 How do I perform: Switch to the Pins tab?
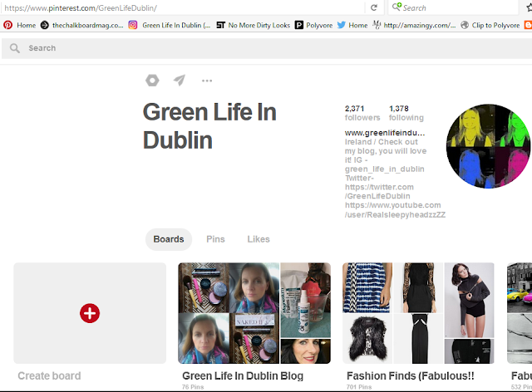(215, 239)
